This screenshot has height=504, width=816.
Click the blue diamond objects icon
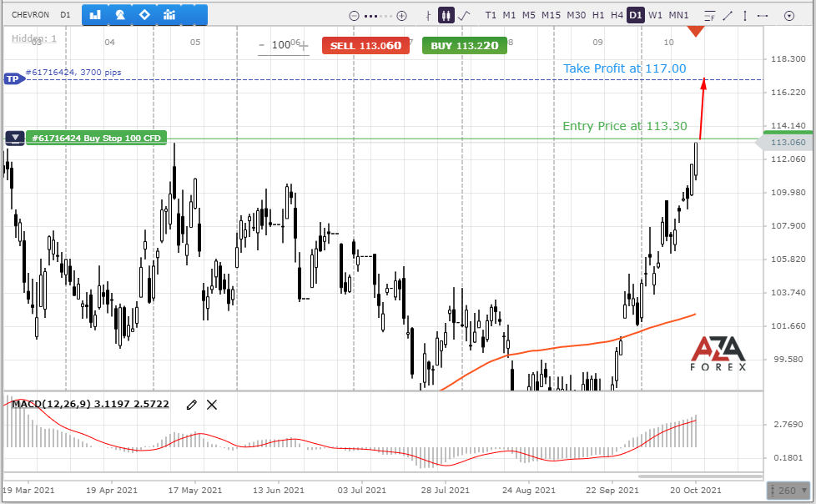click(144, 14)
